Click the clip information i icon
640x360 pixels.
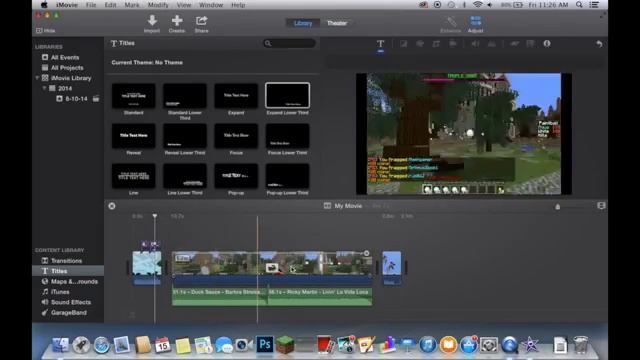coord(547,44)
